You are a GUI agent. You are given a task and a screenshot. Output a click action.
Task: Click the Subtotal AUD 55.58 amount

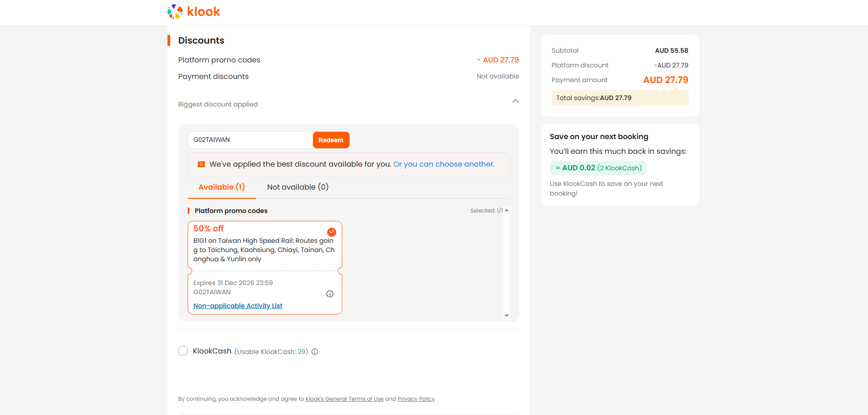coord(672,50)
